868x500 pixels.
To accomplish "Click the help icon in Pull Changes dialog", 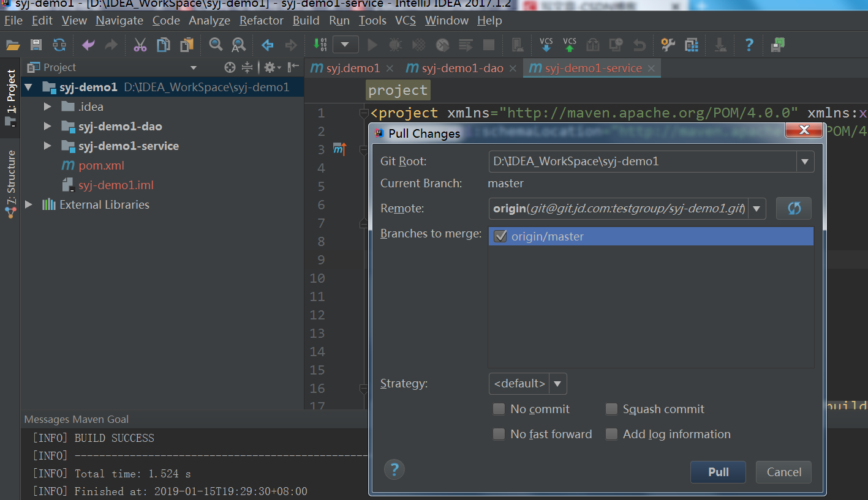I will tap(394, 470).
